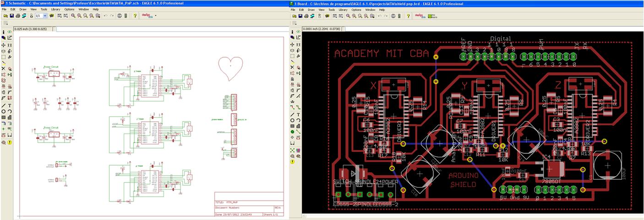Open the Edit menu in Board window
The width and height of the screenshot is (644, 220).
pos(301,10)
